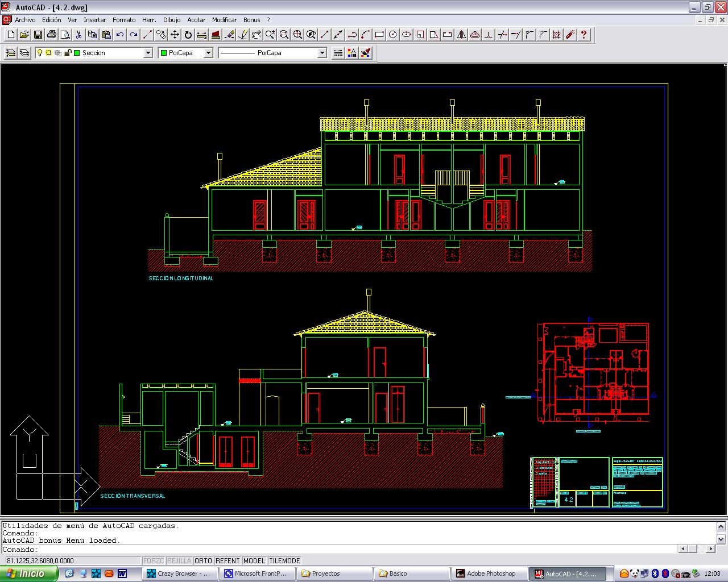Click the Cut scissors icon
728x582 pixels.
[79, 35]
